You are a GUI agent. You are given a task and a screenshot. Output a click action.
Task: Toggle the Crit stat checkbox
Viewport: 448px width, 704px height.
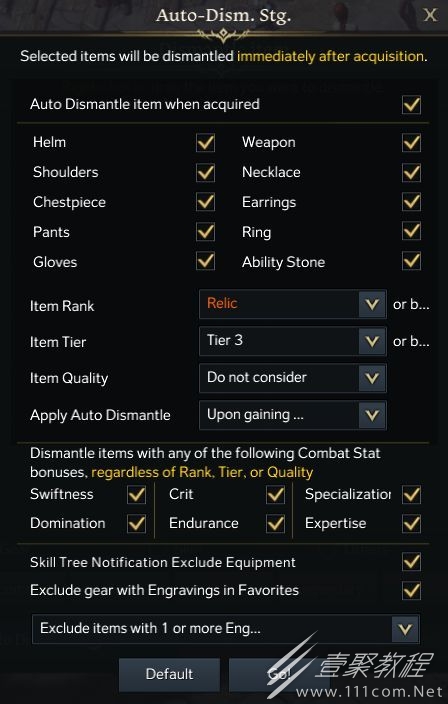(275, 494)
